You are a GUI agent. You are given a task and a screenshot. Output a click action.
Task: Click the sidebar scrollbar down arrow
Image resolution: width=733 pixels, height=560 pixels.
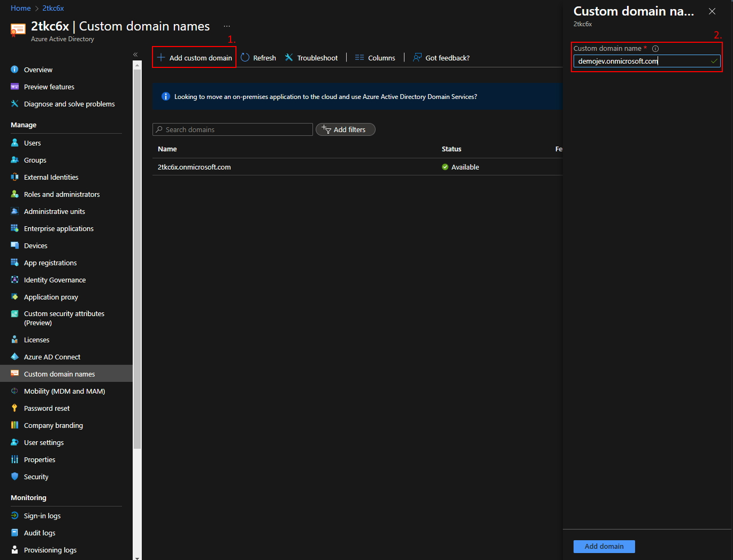pyautogui.click(x=138, y=557)
